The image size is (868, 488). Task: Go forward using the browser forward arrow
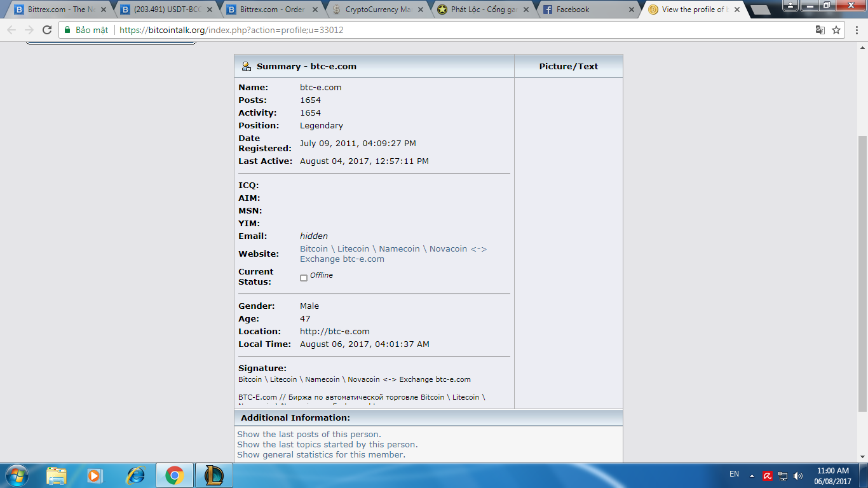pos(29,30)
